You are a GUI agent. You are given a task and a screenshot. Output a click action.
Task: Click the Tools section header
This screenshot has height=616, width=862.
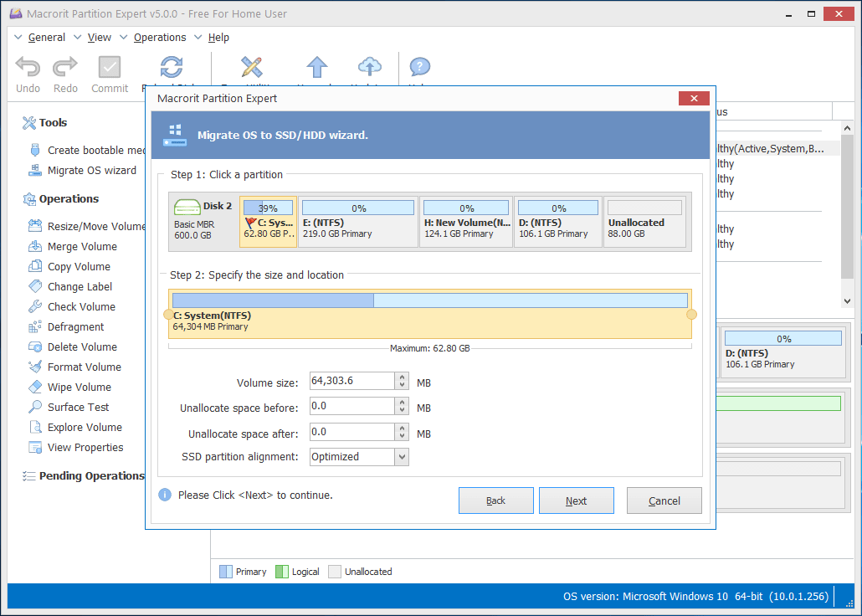[x=53, y=123]
